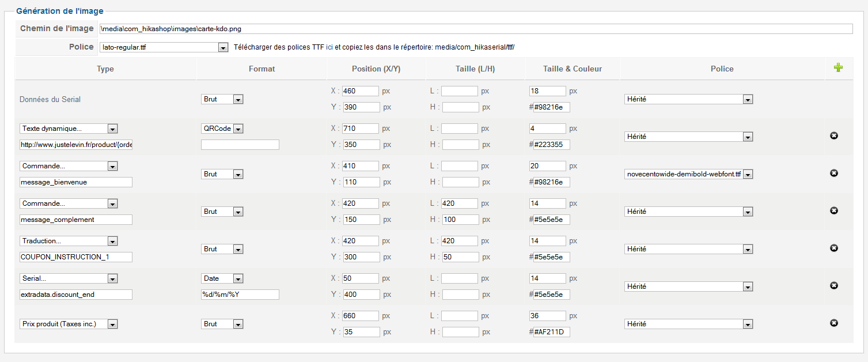Click the green plus add row icon

point(838,68)
